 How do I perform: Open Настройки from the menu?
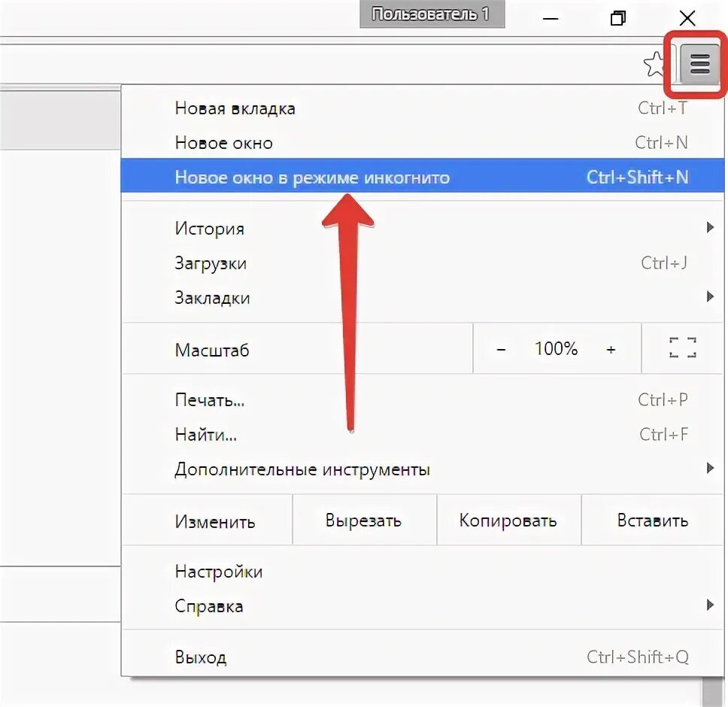click(423, 572)
